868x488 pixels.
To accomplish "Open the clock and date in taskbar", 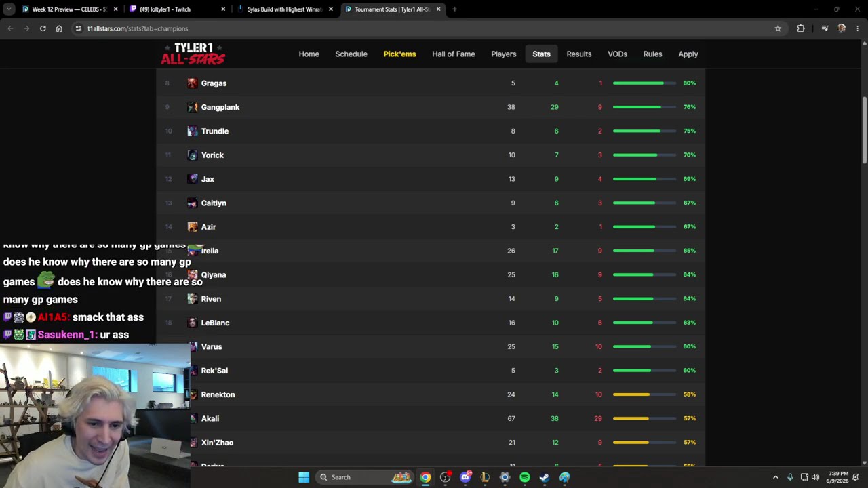I will (839, 477).
